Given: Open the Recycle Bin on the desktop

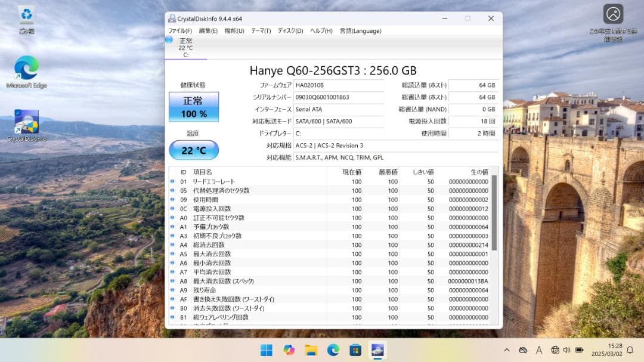Looking at the screenshot, I should click(x=25, y=15).
